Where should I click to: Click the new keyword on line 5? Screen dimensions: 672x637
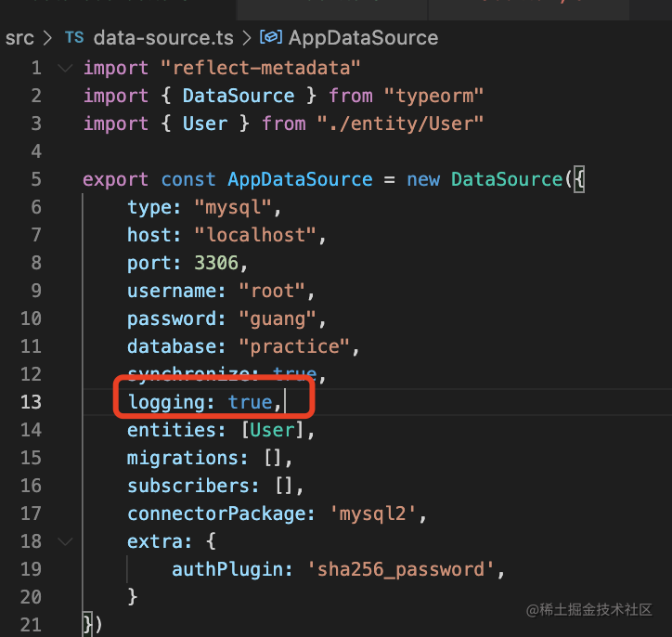tap(423, 179)
